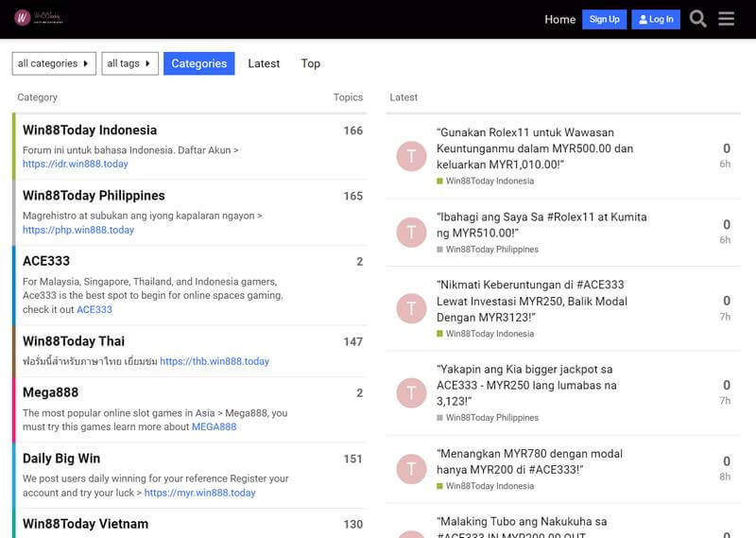Open topic Malaking Tubo ang Nakukuha
This screenshot has height=538, width=756.
click(x=522, y=528)
